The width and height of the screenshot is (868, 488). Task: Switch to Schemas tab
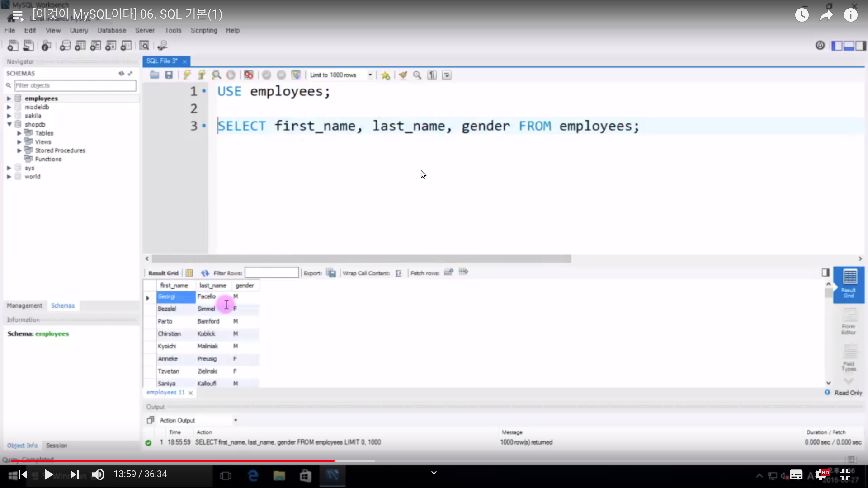coord(62,306)
